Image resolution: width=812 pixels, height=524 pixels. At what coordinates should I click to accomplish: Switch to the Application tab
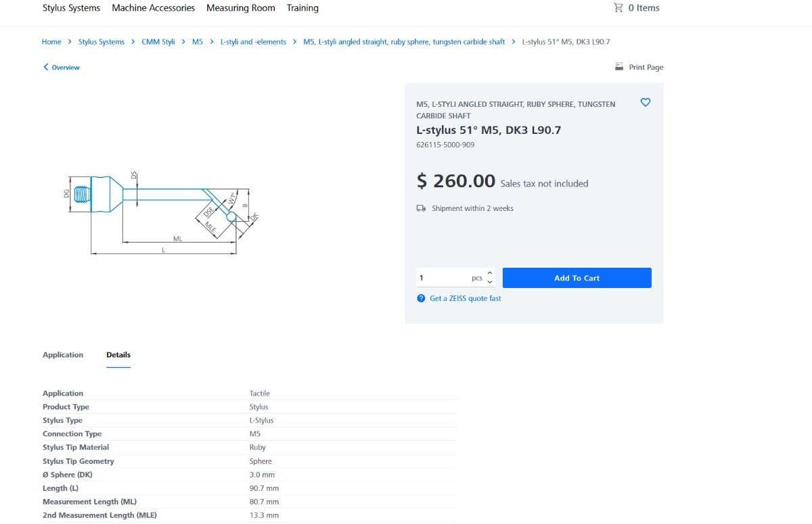[x=63, y=355]
